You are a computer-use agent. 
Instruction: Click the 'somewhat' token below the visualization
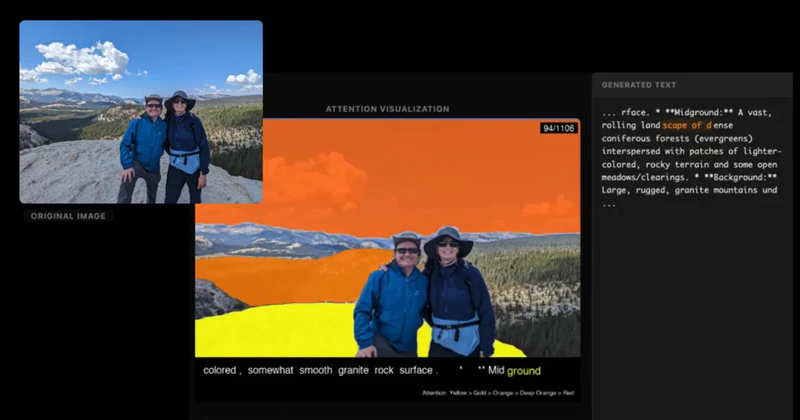pos(270,370)
